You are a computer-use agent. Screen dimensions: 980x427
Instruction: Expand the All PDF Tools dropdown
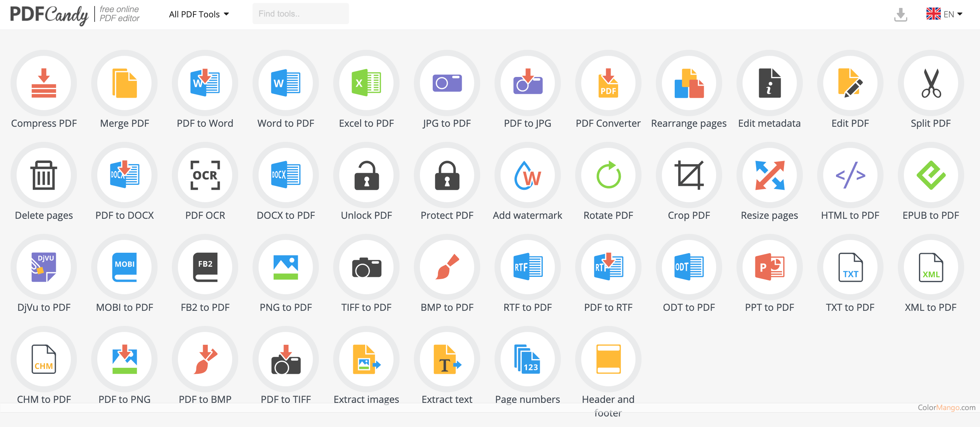tap(199, 14)
